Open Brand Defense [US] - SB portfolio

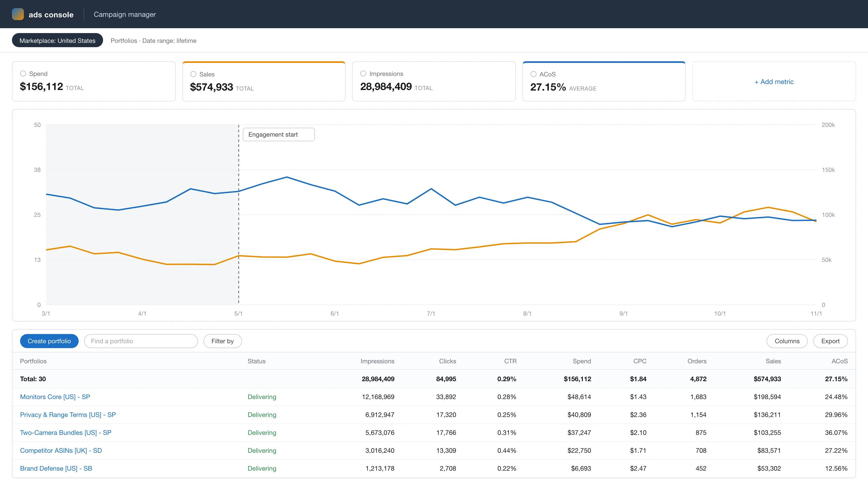[x=56, y=468]
